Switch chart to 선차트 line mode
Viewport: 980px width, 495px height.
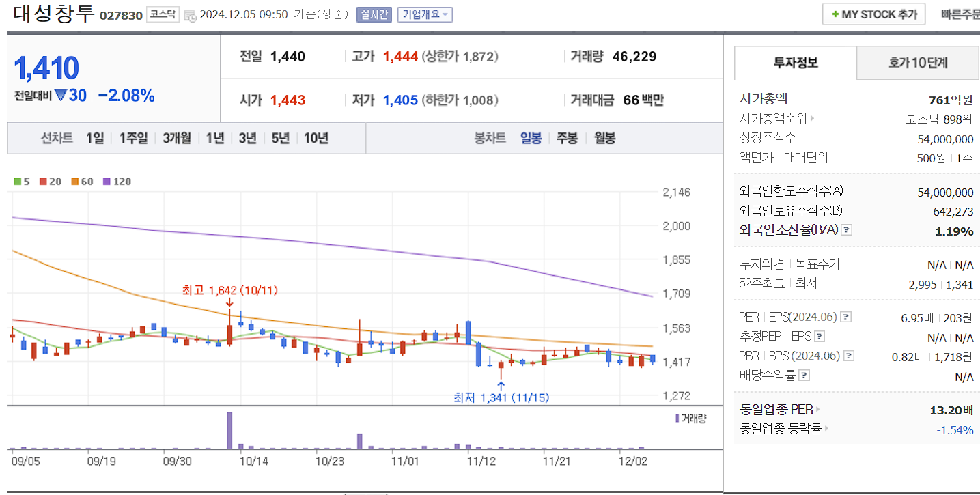point(57,138)
